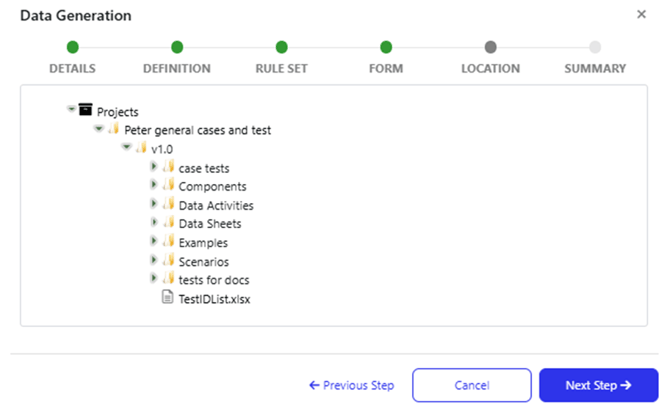
Task: Expand the Examples folder arrow
Action: pyautogui.click(x=154, y=241)
